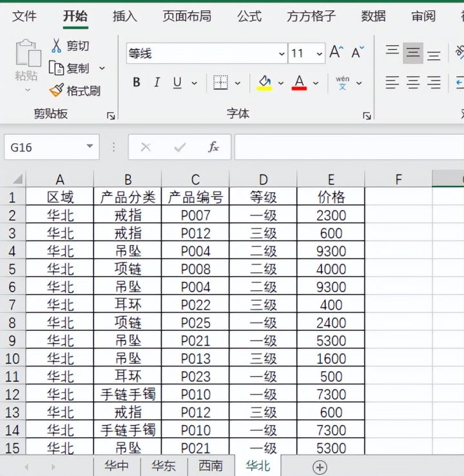This screenshot has width=464, height=476.
Task: Click the Cut scissors button
Action: point(70,46)
